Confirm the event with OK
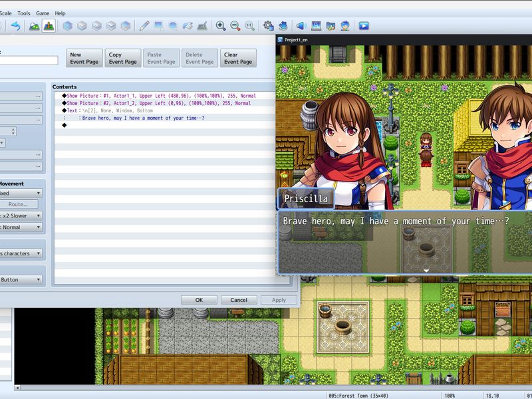The image size is (532, 399). coord(199,300)
